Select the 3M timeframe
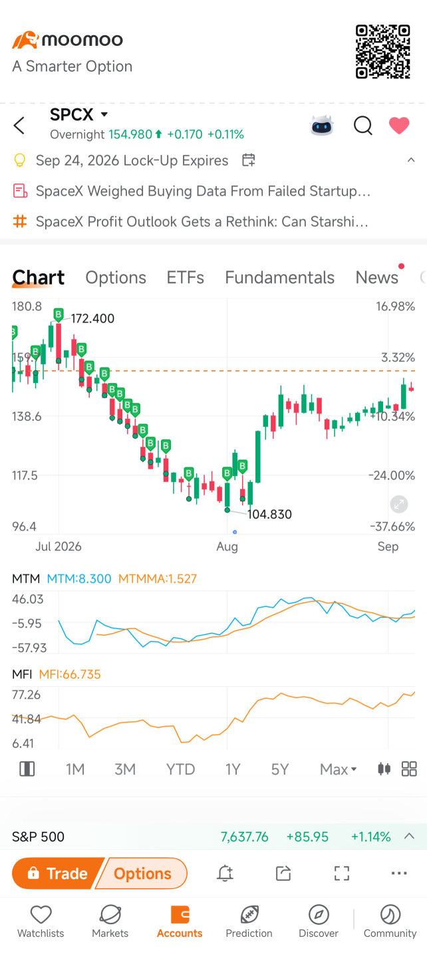Image resolution: width=427 pixels, height=980 pixels. [125, 769]
